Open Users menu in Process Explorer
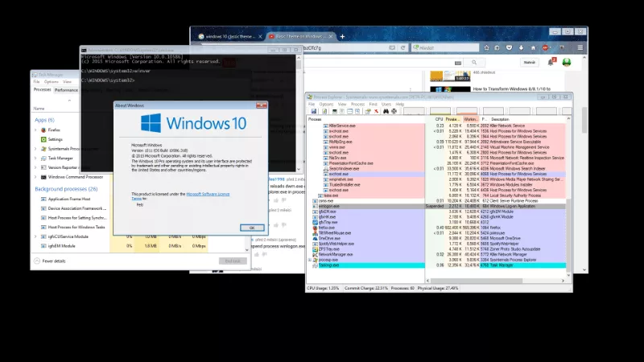This screenshot has width=644, height=362. coord(386,105)
